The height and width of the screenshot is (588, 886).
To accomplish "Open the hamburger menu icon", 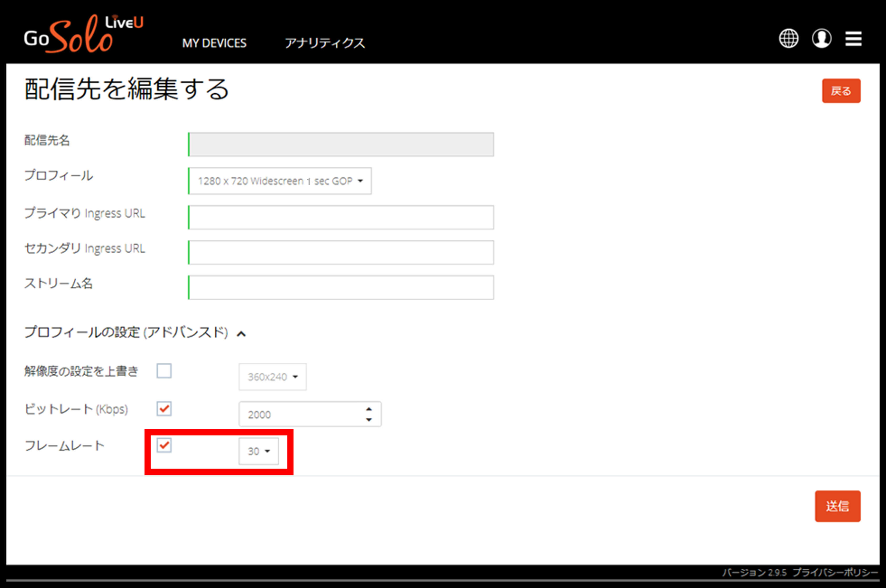I will 853,39.
